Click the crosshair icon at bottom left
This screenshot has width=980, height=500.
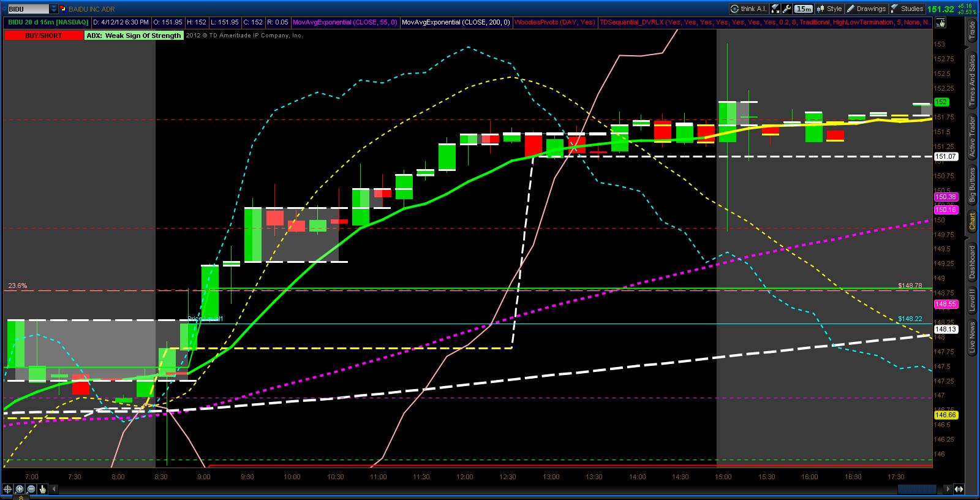(x=8, y=489)
